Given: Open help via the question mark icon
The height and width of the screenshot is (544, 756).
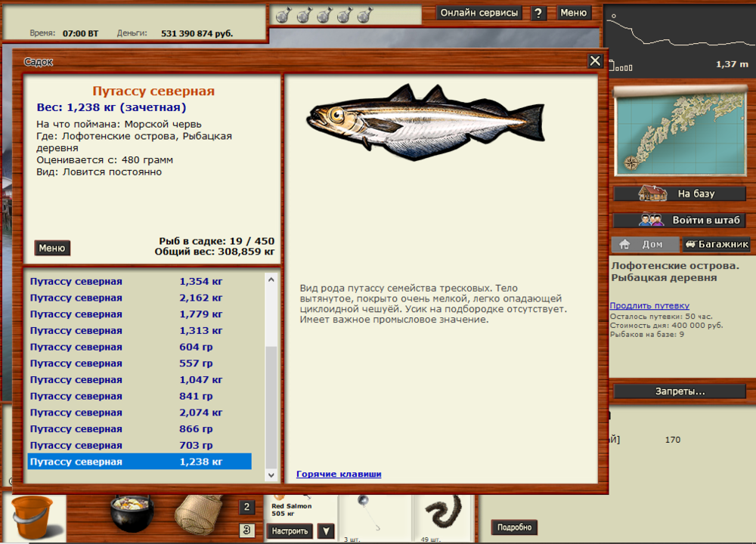Looking at the screenshot, I should (537, 13).
